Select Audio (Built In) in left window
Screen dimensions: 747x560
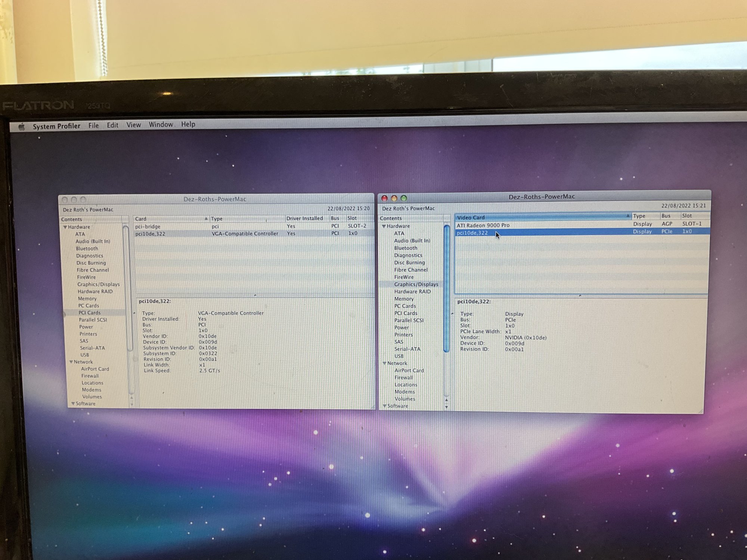pos(93,241)
